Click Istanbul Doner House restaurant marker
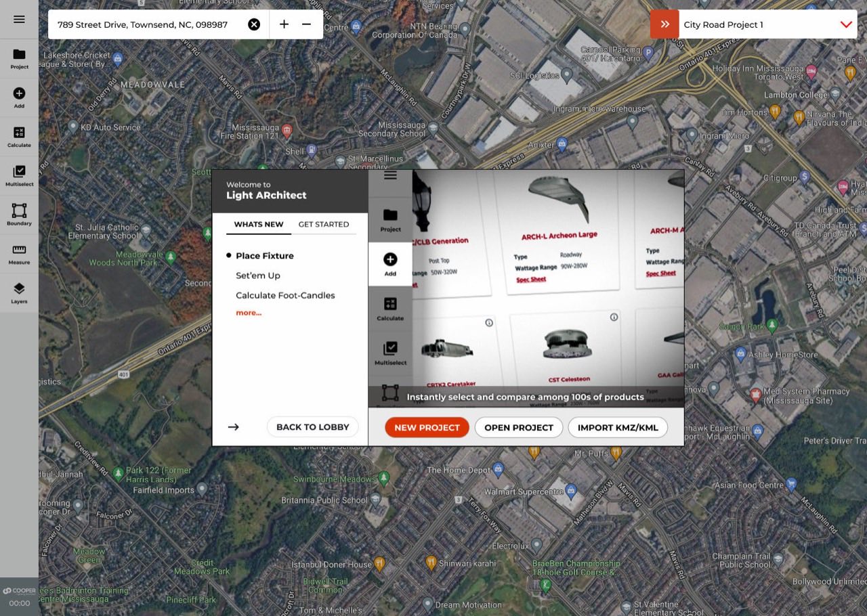 tap(379, 563)
